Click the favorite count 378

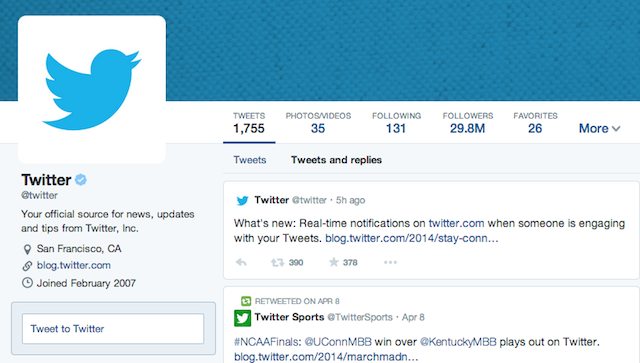point(350,263)
